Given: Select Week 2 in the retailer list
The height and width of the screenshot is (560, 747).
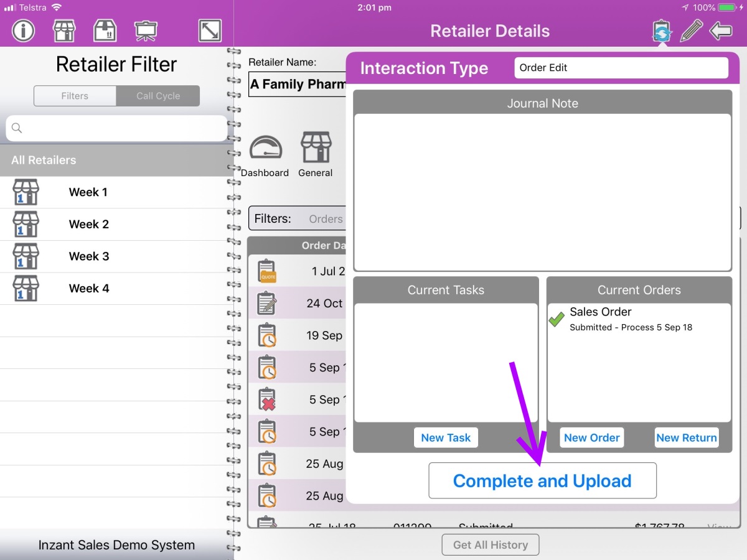Looking at the screenshot, I should click(116, 225).
